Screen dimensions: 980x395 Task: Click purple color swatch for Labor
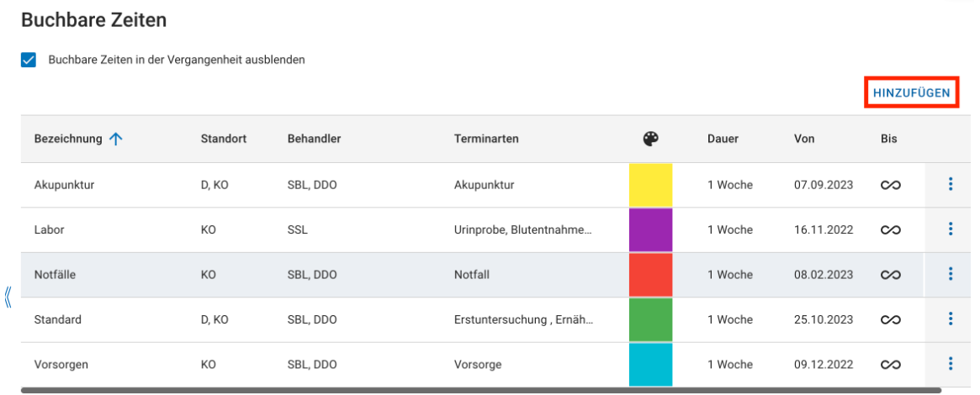pos(650,229)
